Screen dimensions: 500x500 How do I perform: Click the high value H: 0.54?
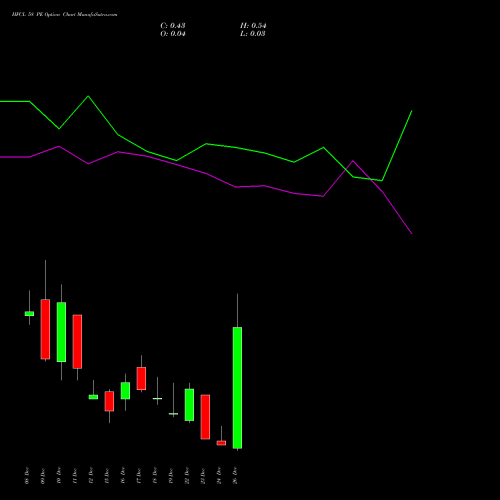(253, 26)
